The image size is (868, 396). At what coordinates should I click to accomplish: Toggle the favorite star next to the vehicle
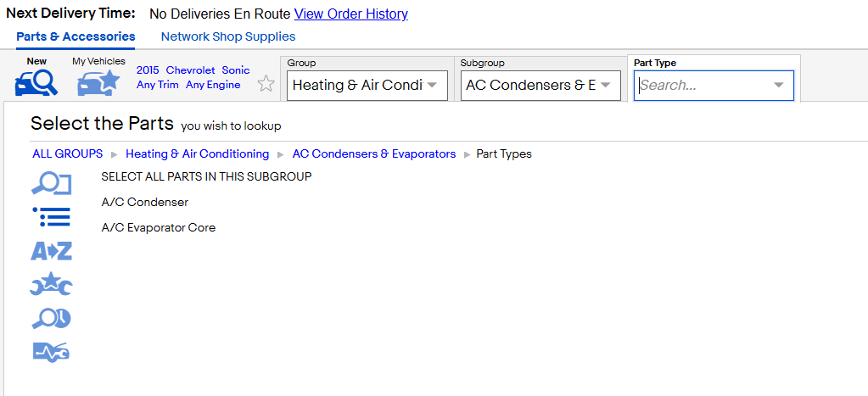(266, 84)
